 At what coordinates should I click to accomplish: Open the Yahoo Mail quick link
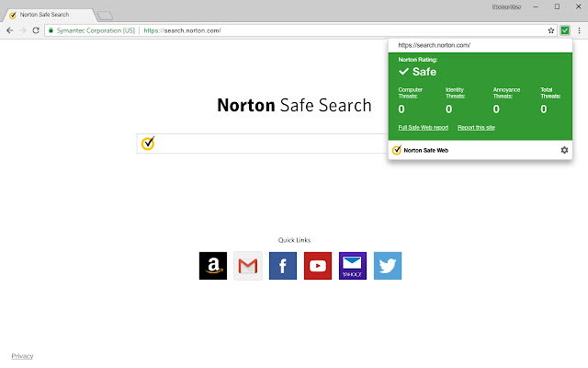353,266
